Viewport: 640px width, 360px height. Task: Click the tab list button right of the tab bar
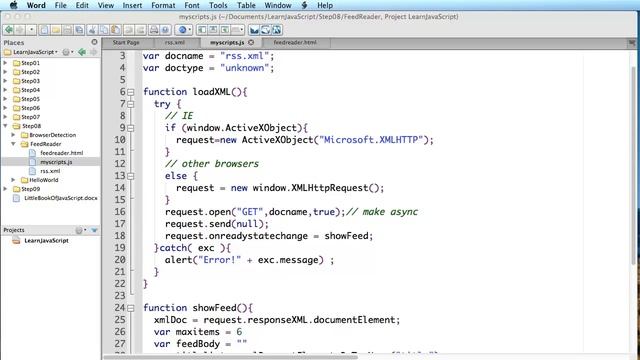(632, 42)
